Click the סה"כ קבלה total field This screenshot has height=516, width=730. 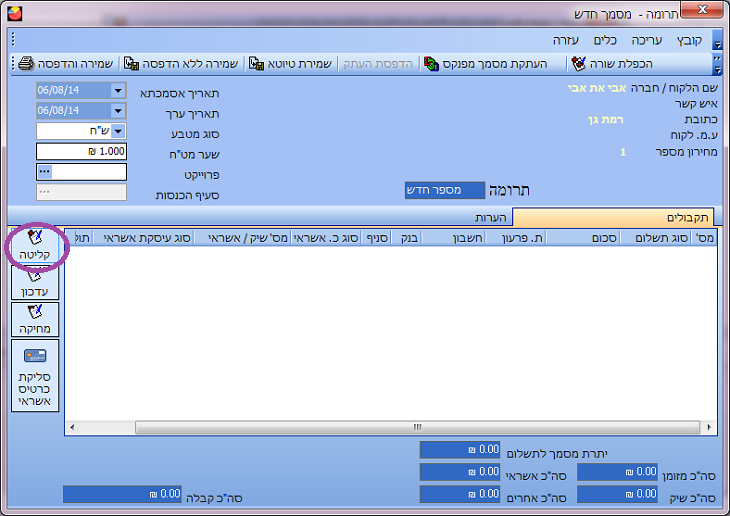click(122, 494)
